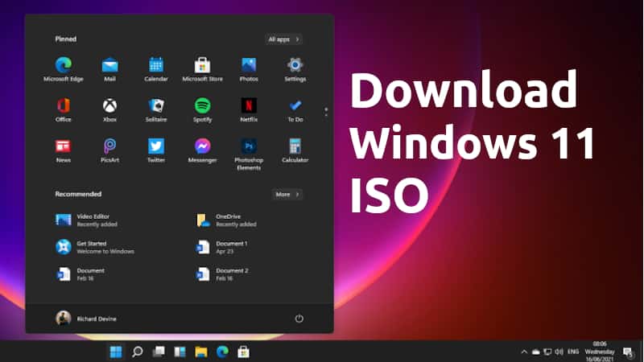Open Document 1 from Apr 23
Screen dimensions: 644x362
pos(222,247)
